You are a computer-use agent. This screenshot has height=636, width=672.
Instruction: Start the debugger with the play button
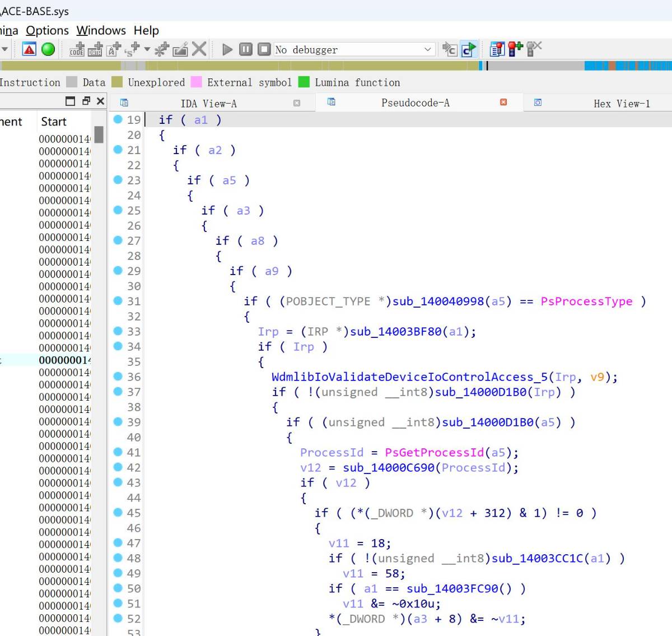point(227,49)
